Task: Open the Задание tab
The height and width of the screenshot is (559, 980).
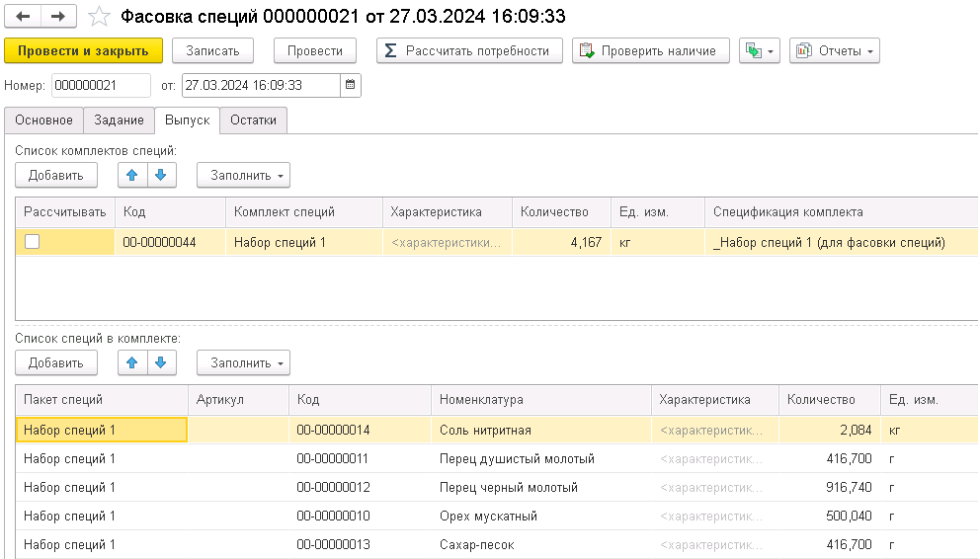Action: pos(119,120)
